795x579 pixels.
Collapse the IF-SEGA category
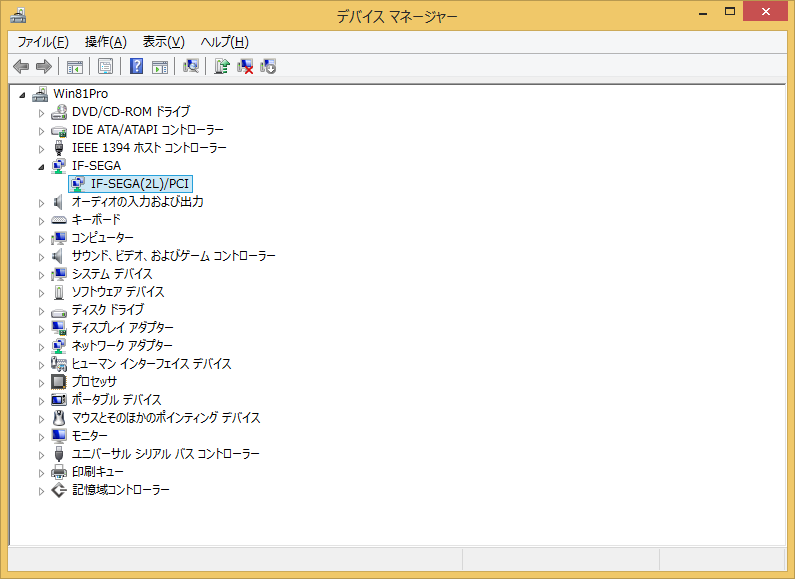[x=41, y=166]
